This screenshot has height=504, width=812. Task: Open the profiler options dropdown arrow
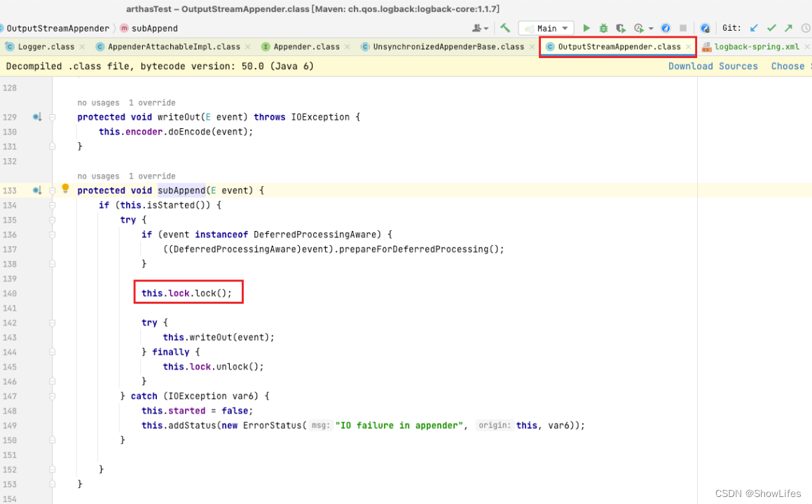tap(650, 27)
